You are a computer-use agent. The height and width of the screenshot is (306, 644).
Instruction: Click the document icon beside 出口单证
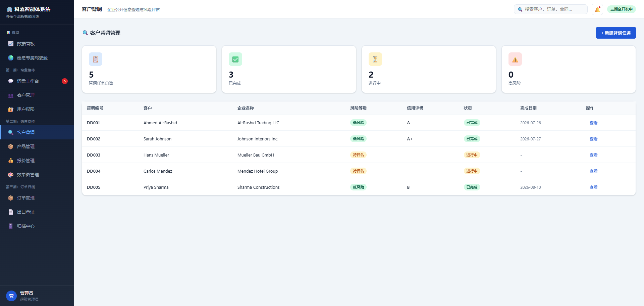coord(11,212)
